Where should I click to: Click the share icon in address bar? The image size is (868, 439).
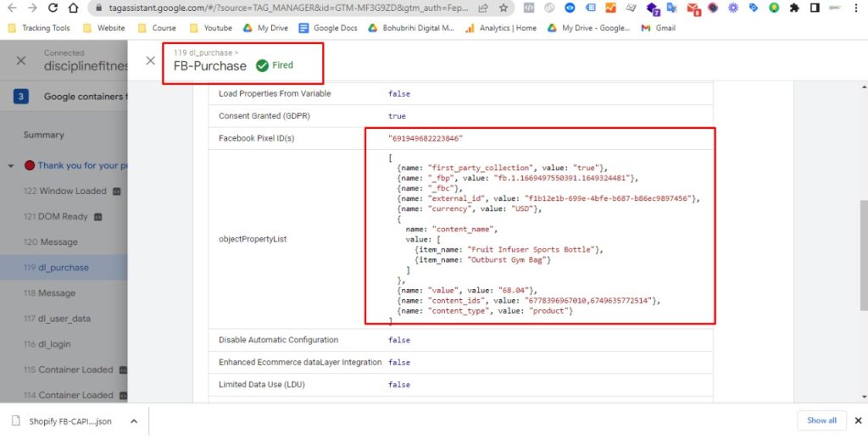coord(483,8)
